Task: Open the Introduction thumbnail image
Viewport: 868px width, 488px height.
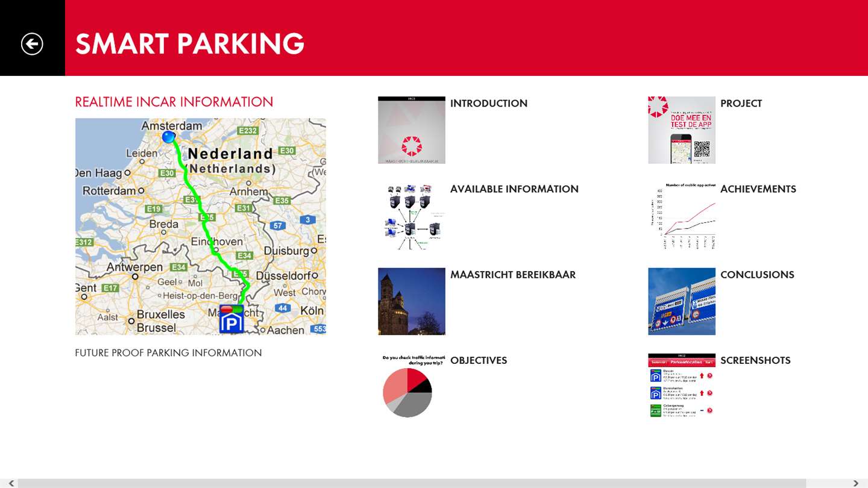Action: [412, 130]
